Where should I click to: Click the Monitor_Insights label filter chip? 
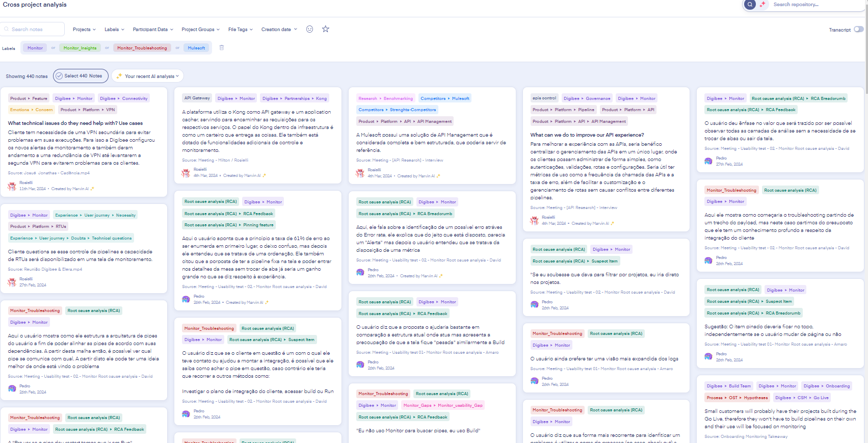[80, 48]
